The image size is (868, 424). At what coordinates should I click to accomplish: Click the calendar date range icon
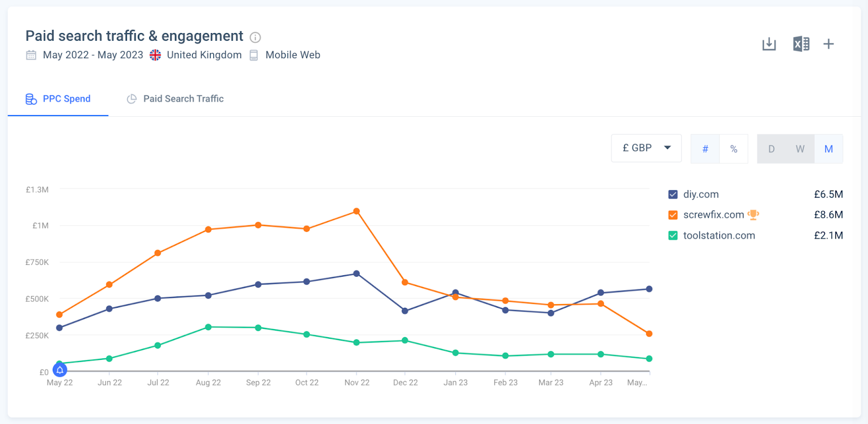pyautogui.click(x=31, y=55)
